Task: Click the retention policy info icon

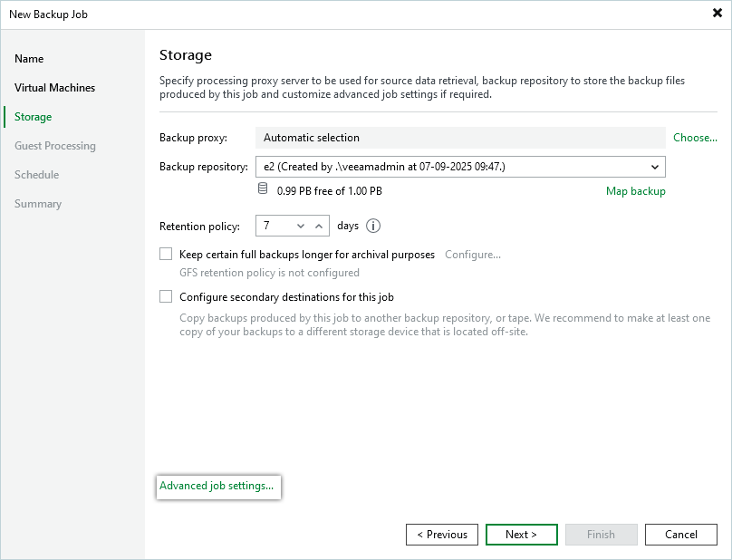Action: pos(373,226)
